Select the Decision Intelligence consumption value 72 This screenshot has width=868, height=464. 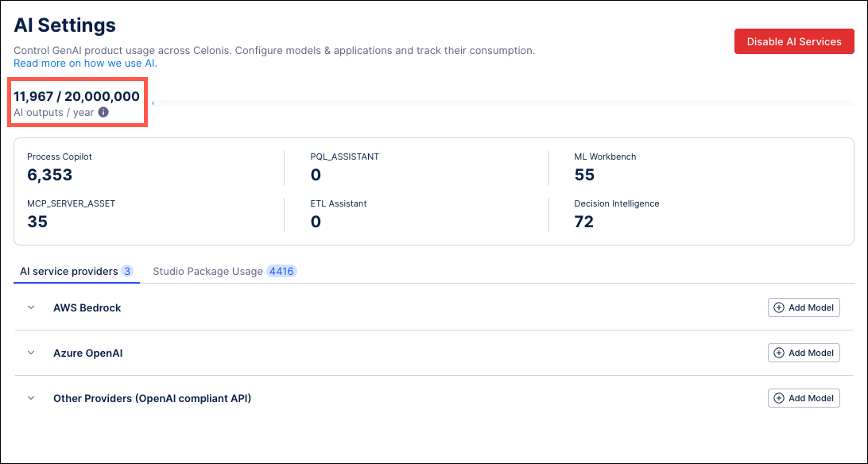pyautogui.click(x=583, y=221)
